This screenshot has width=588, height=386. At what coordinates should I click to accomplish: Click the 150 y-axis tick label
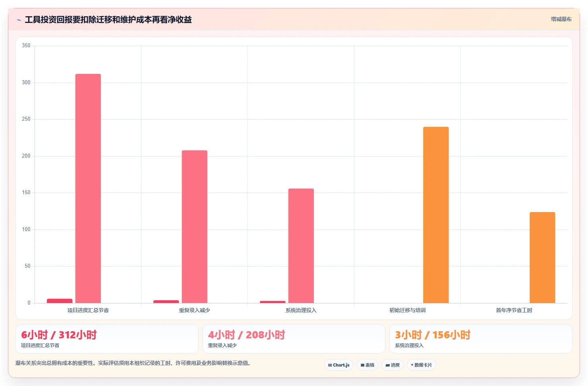tap(26, 193)
